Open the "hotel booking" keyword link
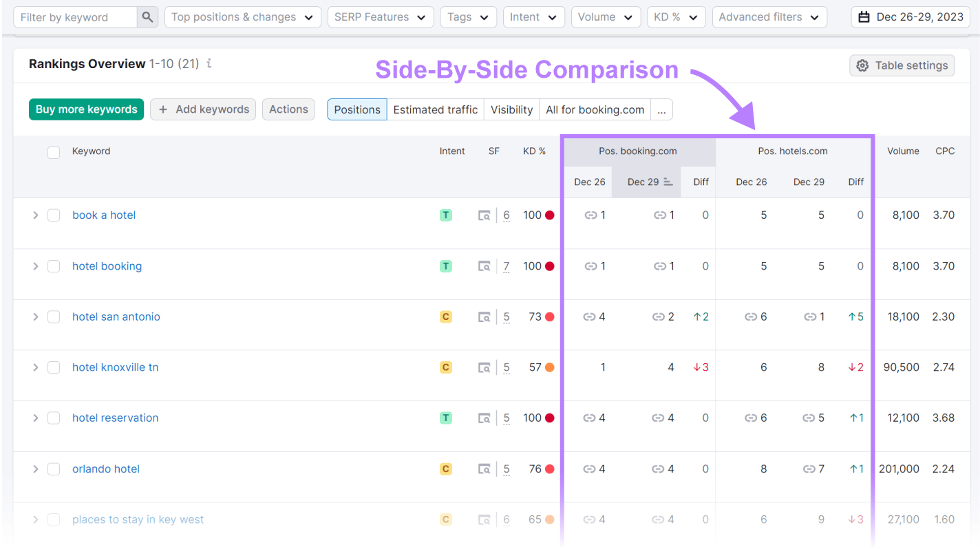 pyautogui.click(x=107, y=266)
